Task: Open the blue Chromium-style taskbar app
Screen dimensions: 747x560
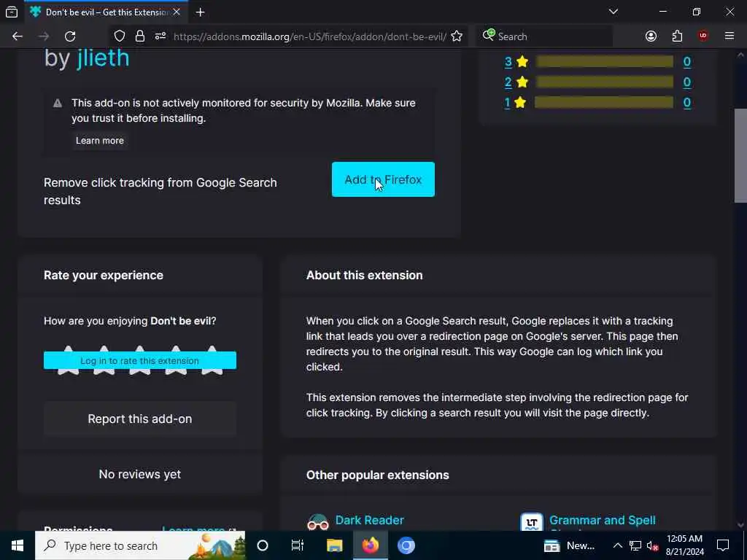Action: 406,545
